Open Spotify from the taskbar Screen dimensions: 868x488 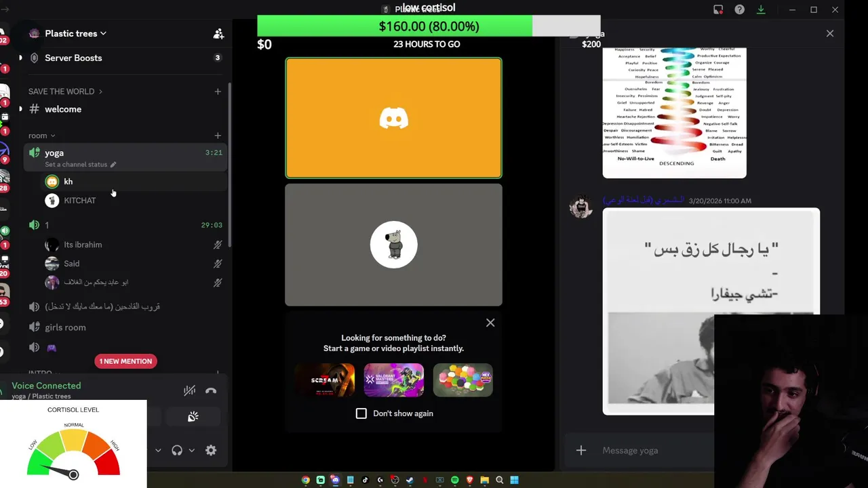(454, 480)
